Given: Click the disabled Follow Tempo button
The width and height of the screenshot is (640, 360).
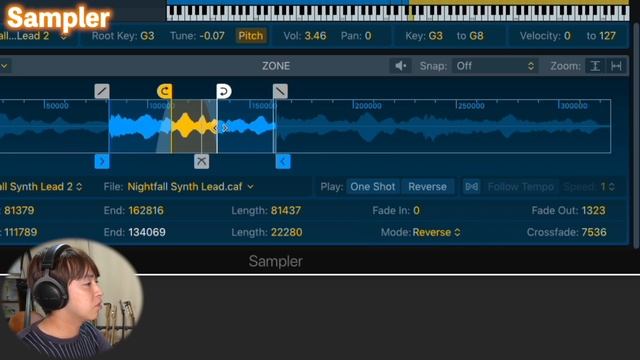Looking at the screenshot, I should click(x=520, y=187).
